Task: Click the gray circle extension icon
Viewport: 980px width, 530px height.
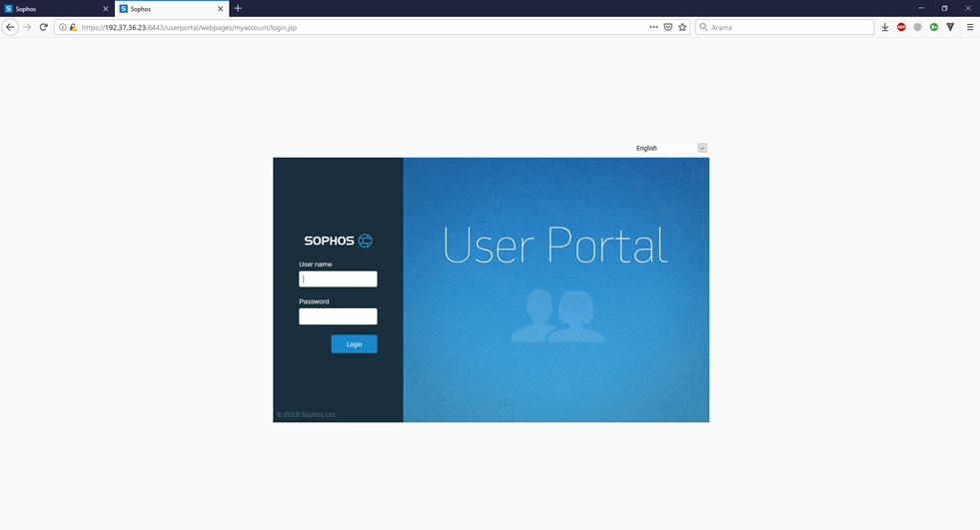Action: [917, 27]
